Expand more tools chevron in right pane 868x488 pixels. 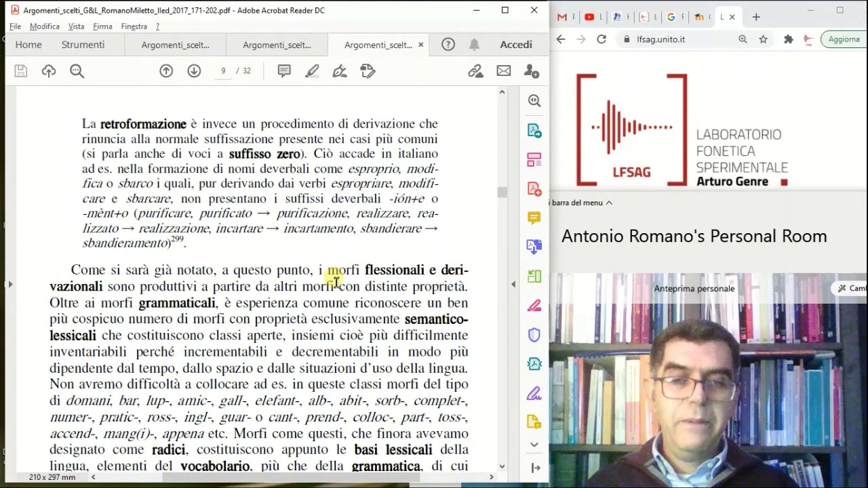point(534,445)
